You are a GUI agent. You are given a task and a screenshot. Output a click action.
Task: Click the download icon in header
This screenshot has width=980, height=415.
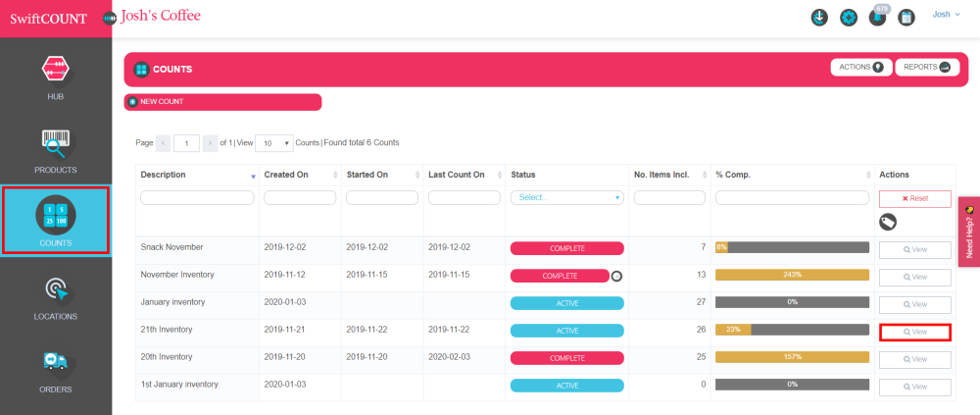point(818,18)
